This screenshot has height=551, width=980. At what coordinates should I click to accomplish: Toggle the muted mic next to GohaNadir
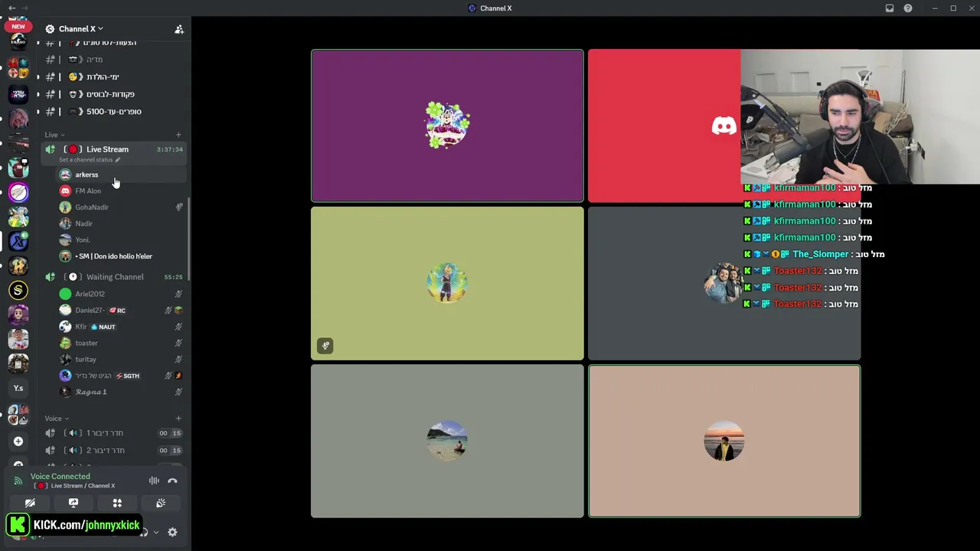179,207
